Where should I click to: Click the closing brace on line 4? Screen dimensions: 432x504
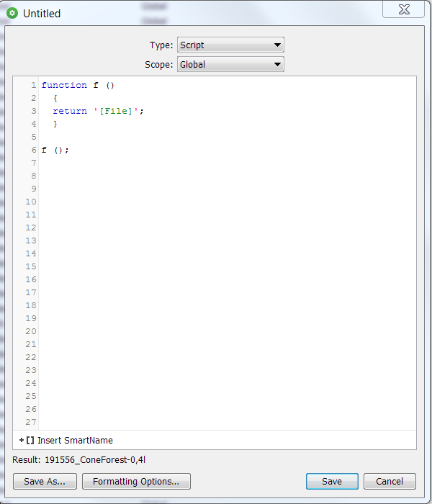[x=55, y=124]
